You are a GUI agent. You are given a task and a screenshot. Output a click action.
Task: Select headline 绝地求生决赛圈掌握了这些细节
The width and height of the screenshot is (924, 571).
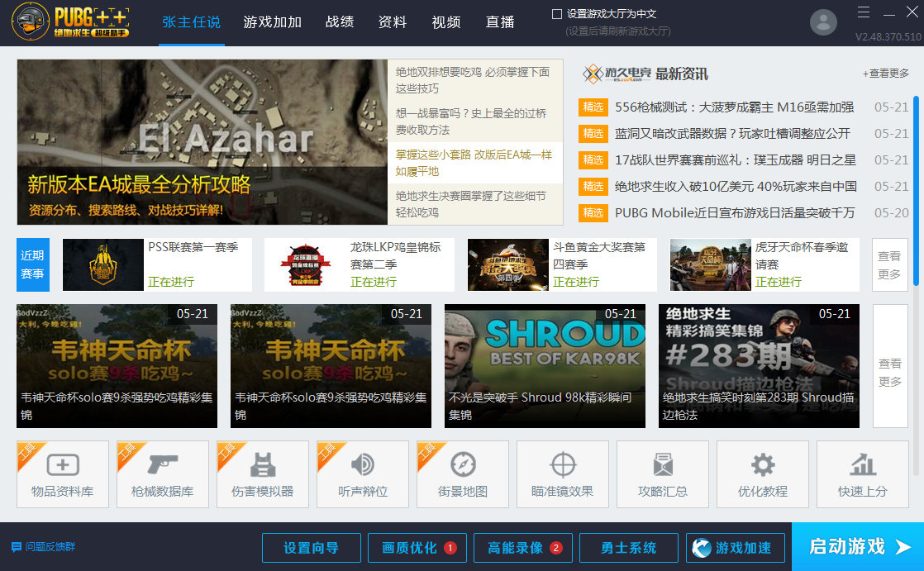click(x=475, y=204)
